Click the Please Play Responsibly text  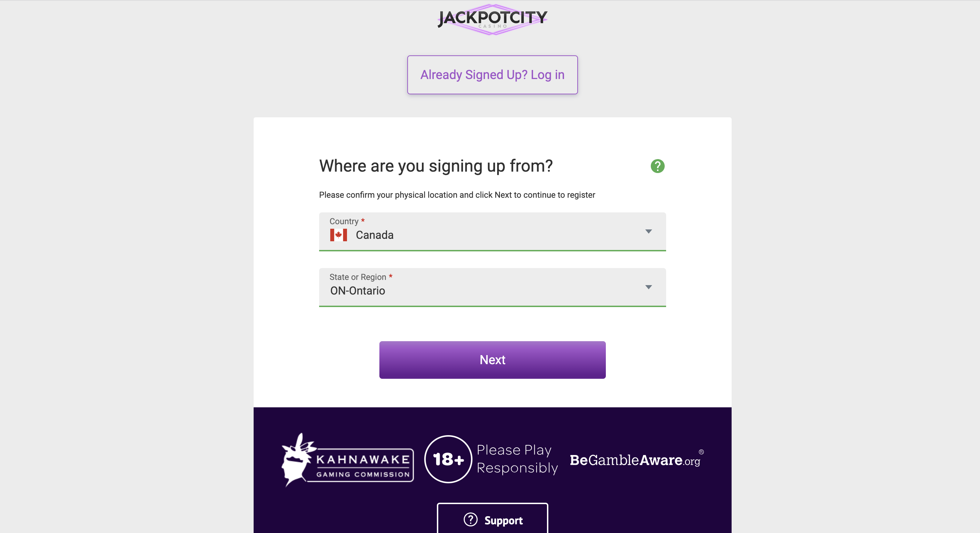pos(517,459)
